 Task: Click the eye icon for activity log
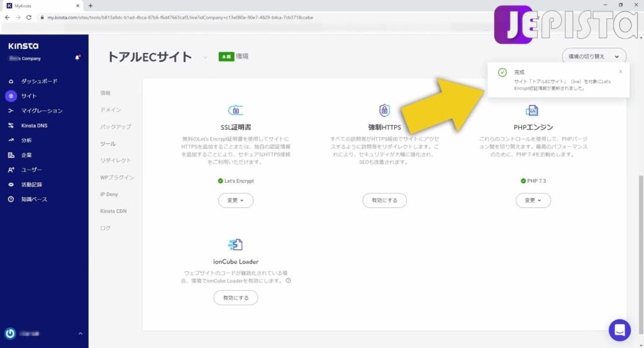[x=11, y=185]
